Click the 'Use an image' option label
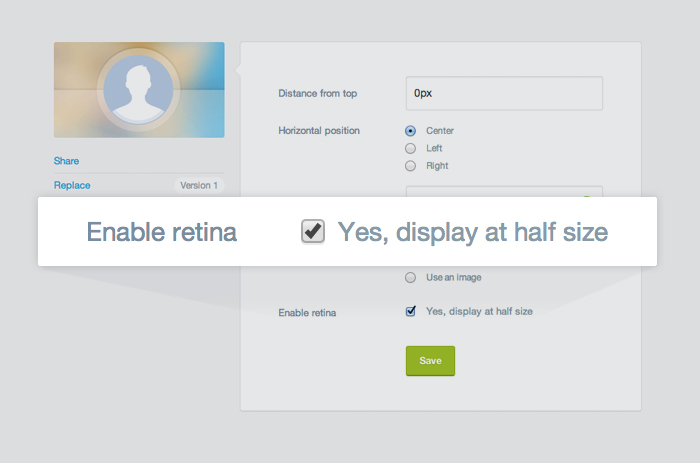Screen dimensions: 700x463 (454, 278)
